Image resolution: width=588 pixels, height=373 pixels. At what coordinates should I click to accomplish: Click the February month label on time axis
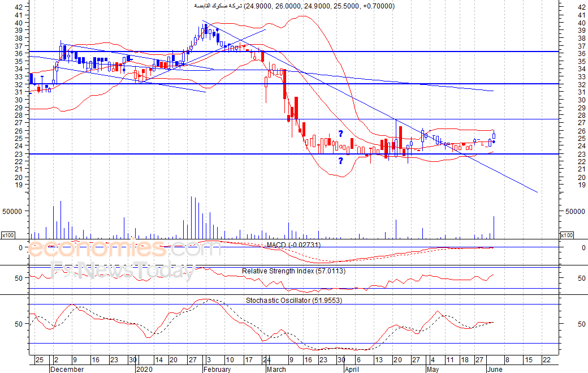tap(217, 369)
